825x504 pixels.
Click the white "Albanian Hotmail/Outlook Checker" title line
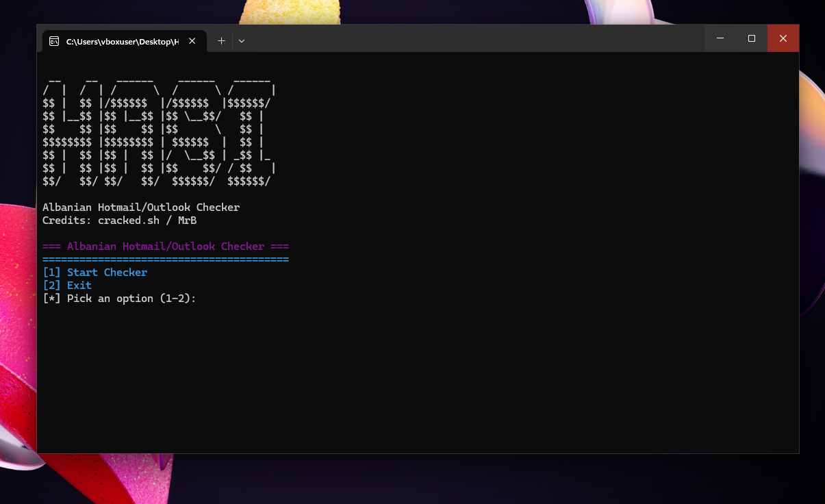(x=141, y=207)
